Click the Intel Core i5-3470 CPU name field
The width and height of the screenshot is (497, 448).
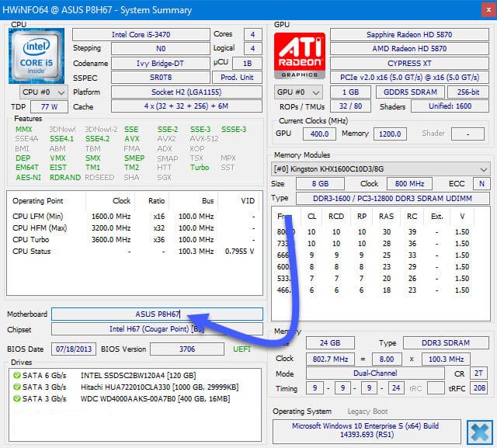click(x=141, y=34)
